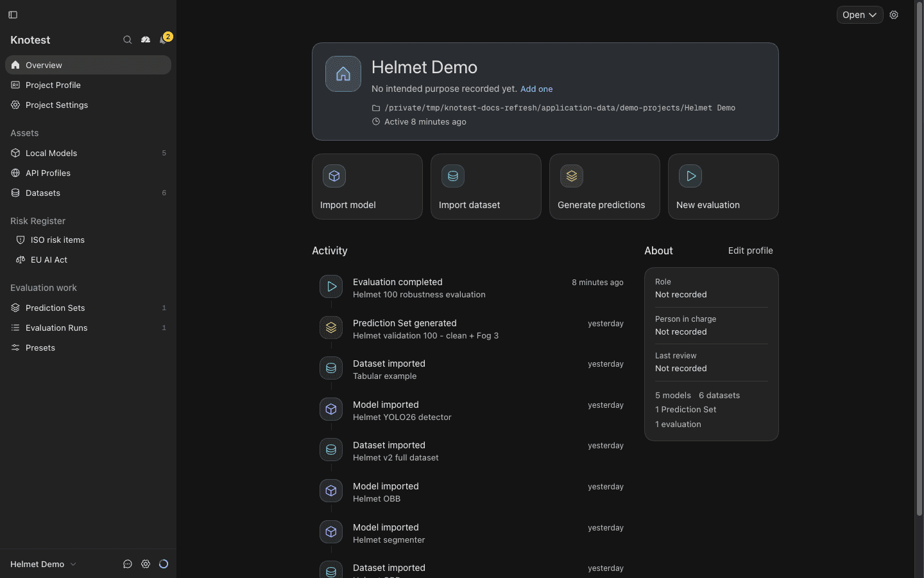Click Helmet validation 100 - clean + Fog 3
The image size is (924, 578).
[x=425, y=336]
